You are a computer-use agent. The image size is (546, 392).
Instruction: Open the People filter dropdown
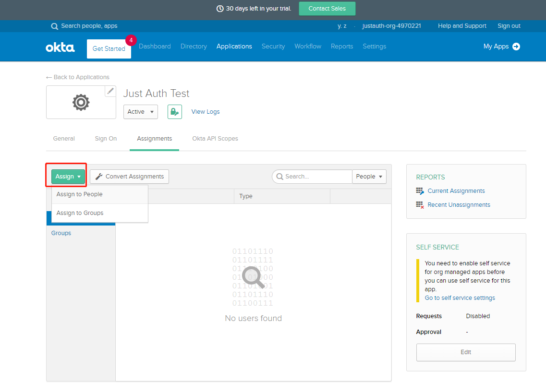pos(369,177)
